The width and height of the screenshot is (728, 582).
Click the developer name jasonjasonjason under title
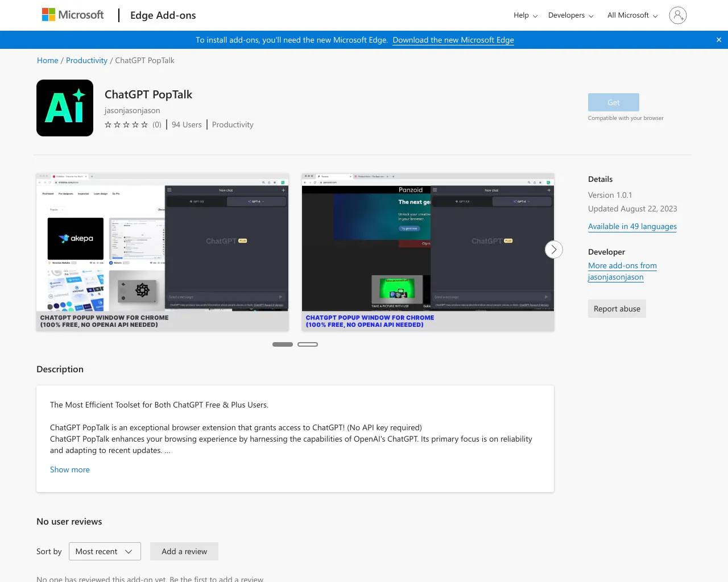[x=133, y=110]
